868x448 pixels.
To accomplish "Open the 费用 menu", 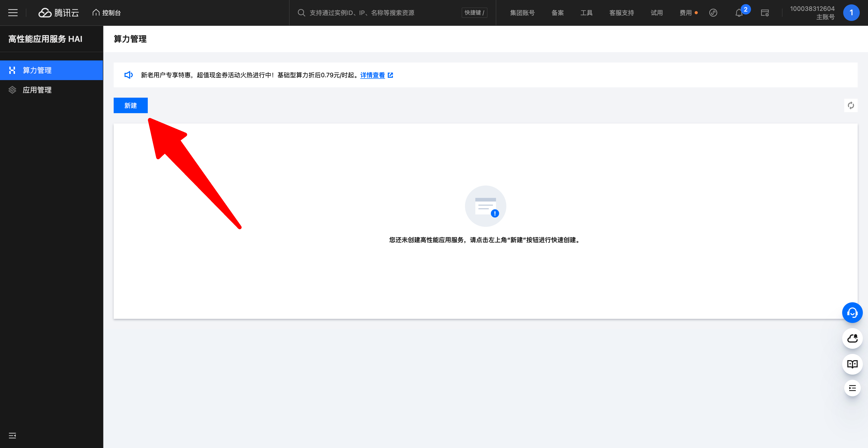I will click(x=685, y=13).
